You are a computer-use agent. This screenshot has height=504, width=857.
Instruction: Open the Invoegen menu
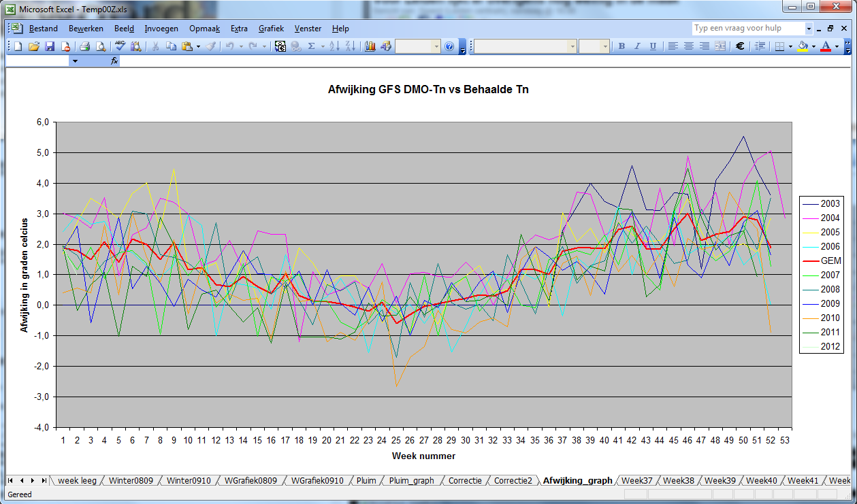click(161, 29)
